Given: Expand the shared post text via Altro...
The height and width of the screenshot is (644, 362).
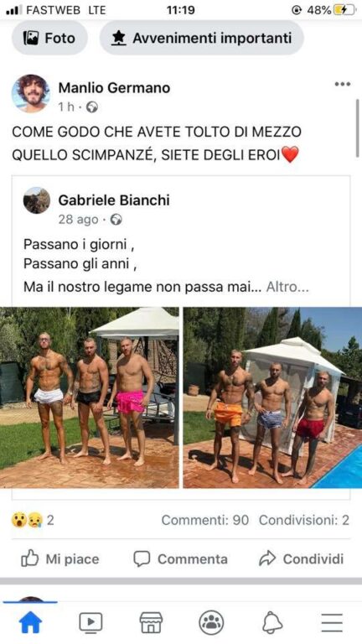Looking at the screenshot, I should [287, 287].
